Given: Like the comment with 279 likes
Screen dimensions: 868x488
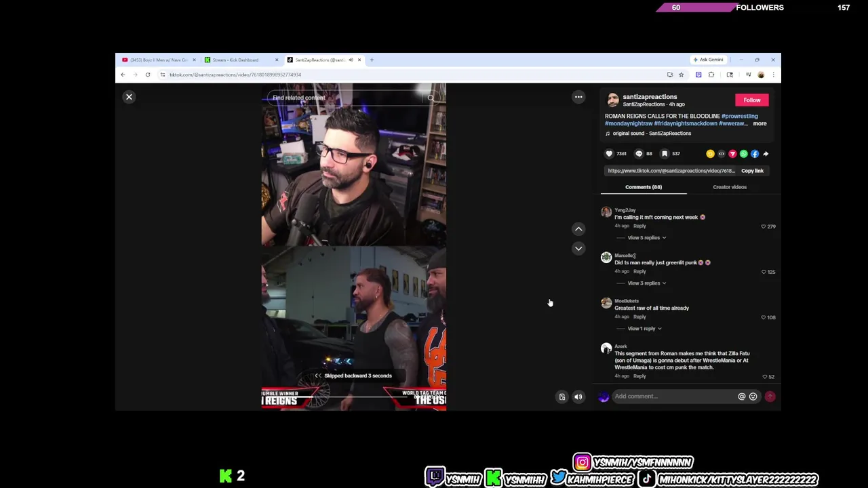Looking at the screenshot, I should pyautogui.click(x=764, y=226).
